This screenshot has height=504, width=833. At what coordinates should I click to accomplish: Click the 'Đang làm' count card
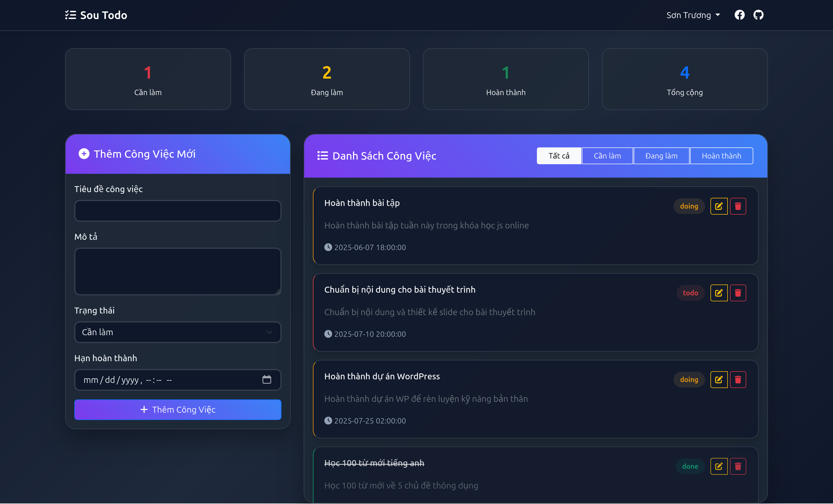point(326,79)
